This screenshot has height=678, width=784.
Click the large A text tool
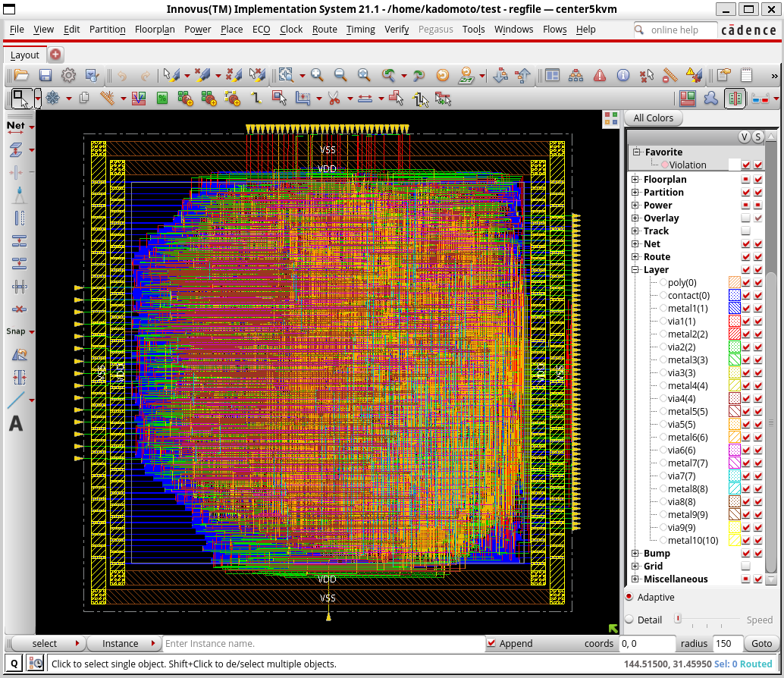tap(16, 423)
